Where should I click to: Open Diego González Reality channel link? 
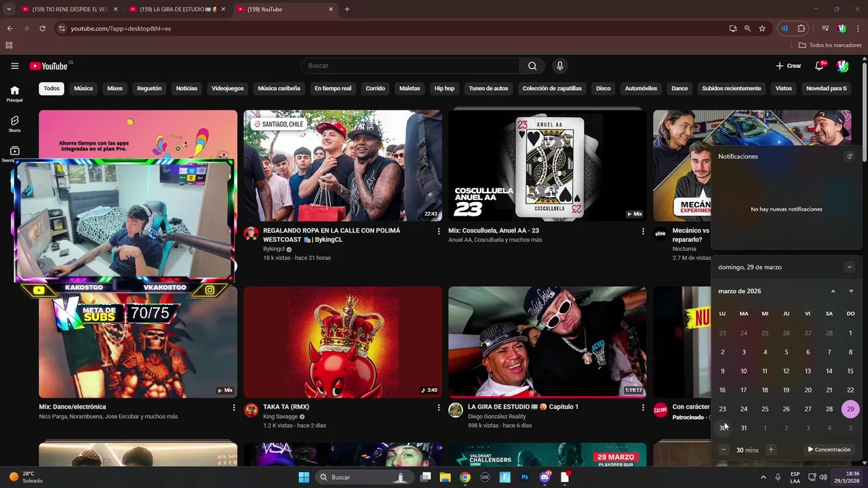496,416
